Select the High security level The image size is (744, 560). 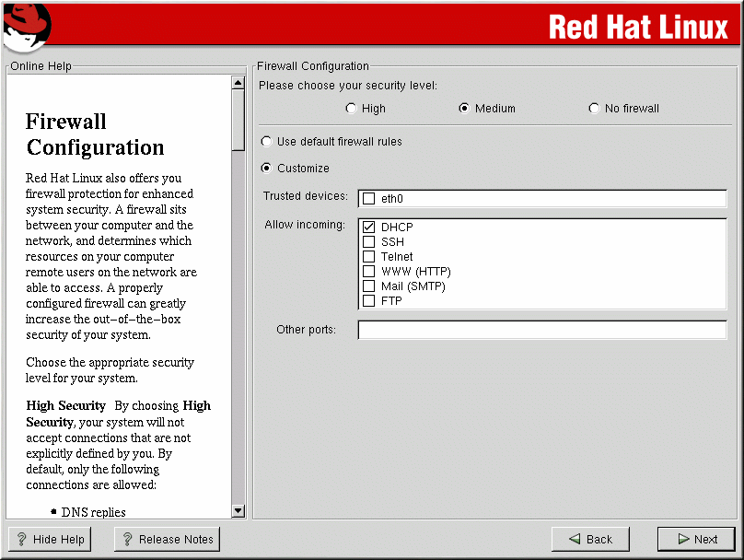coord(351,109)
